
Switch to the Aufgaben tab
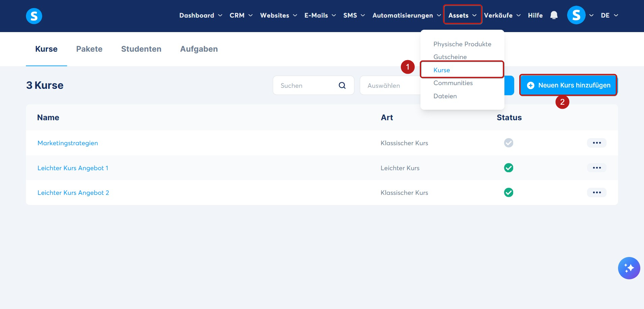click(199, 49)
